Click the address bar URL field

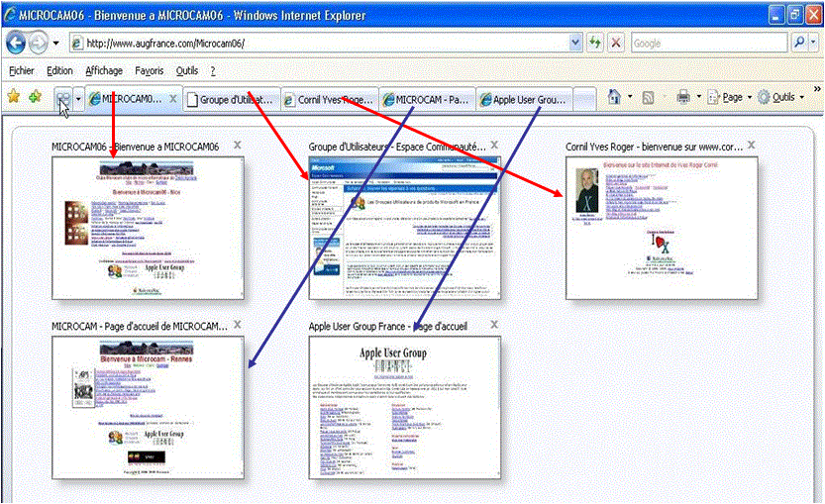(326, 44)
